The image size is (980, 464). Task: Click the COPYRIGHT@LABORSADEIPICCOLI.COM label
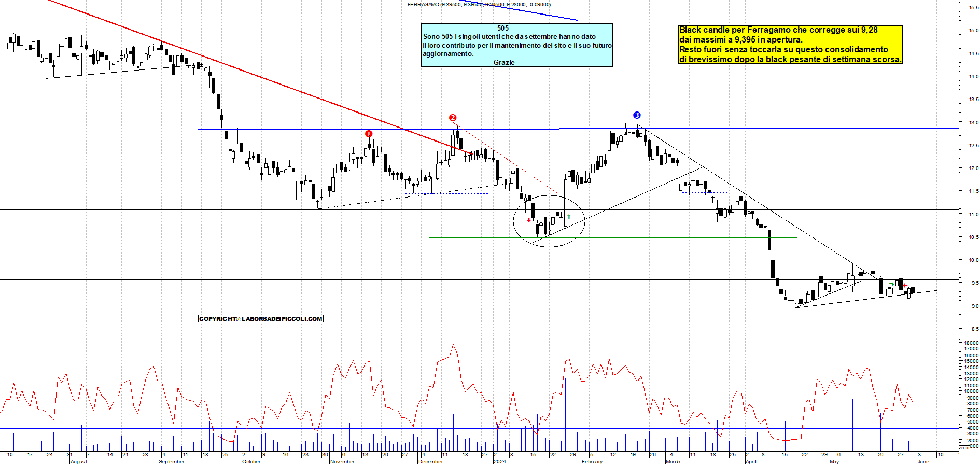click(x=261, y=319)
